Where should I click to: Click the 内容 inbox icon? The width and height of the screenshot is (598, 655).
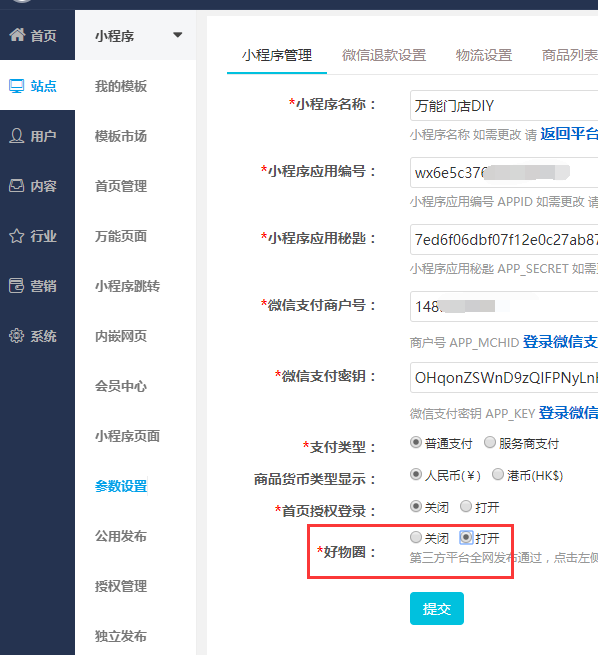pyautogui.click(x=17, y=186)
